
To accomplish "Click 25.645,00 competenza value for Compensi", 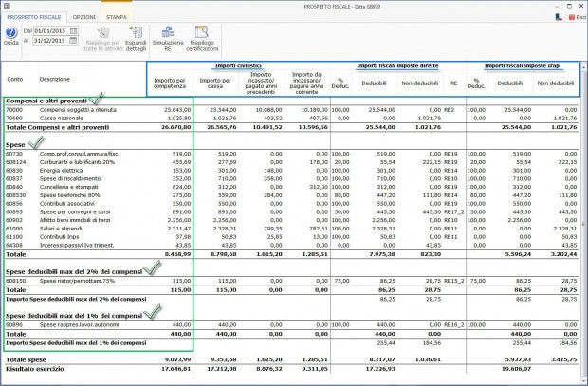I will 177,110.
